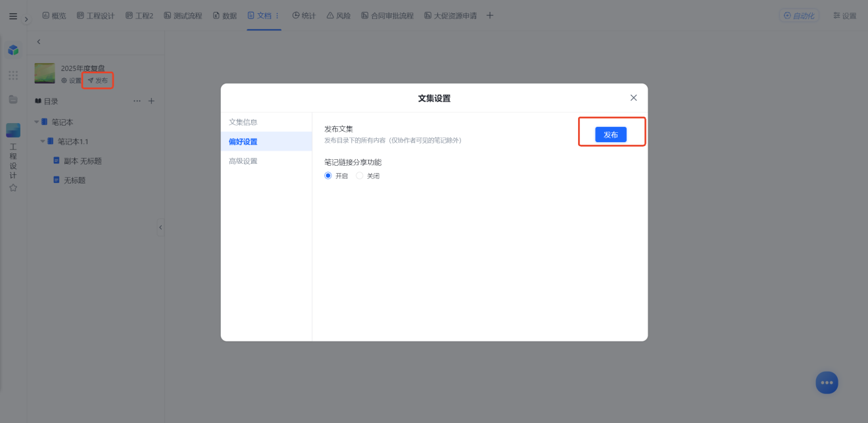Open the 无标题 note
The height and width of the screenshot is (423, 868).
(x=75, y=180)
